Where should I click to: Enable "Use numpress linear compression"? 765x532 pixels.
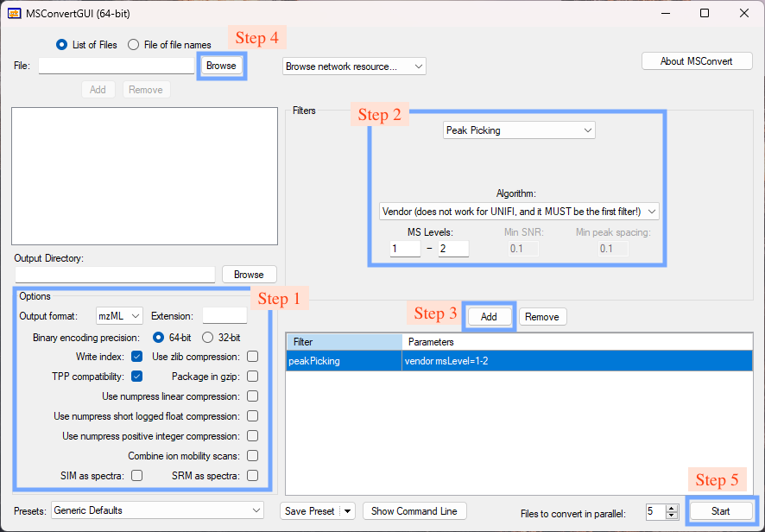tap(252, 396)
